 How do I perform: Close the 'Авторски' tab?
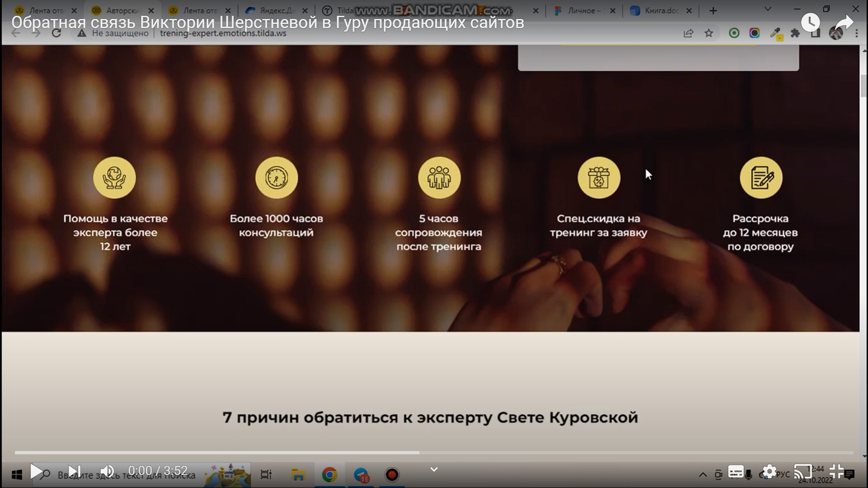coord(151,10)
